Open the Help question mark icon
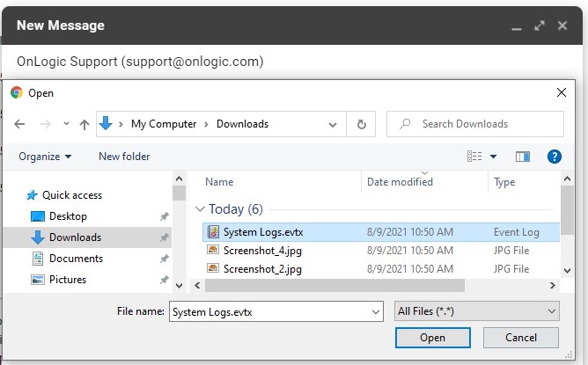 554,157
